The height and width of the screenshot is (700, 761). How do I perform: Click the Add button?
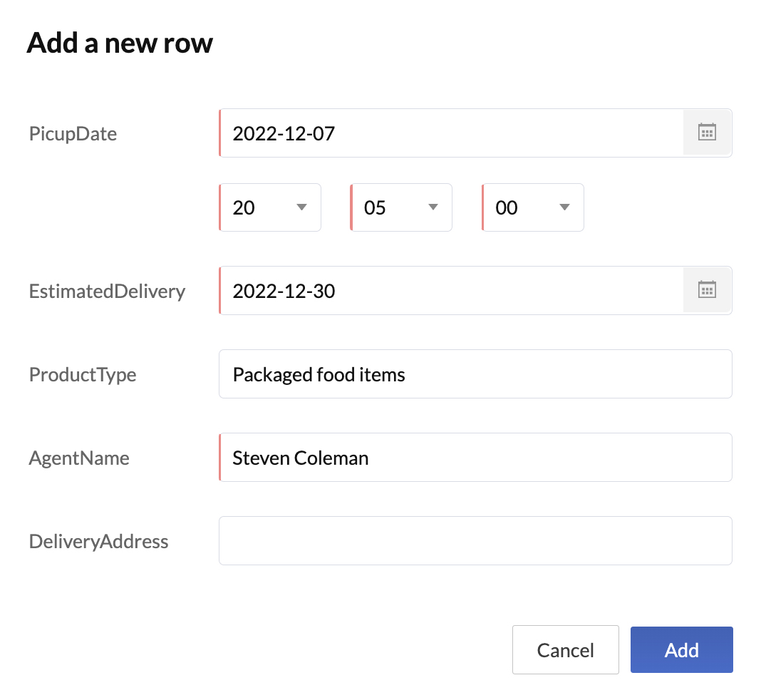tap(681, 650)
